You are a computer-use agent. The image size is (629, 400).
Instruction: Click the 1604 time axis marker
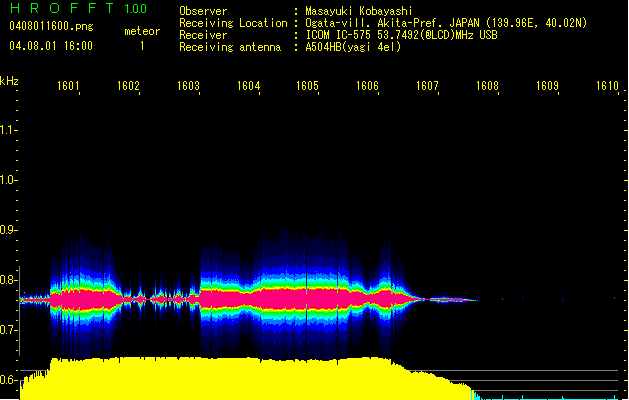(248, 86)
